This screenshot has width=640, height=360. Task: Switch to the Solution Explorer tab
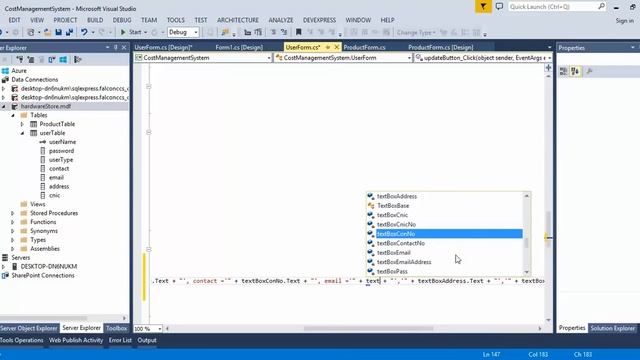(x=613, y=328)
